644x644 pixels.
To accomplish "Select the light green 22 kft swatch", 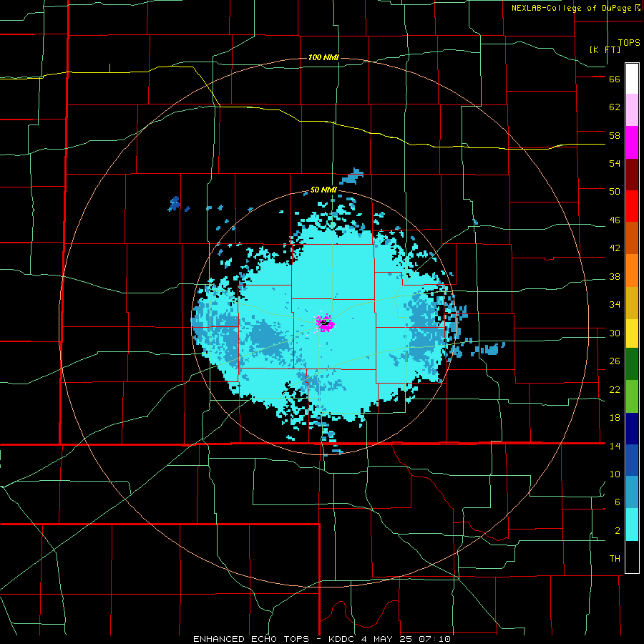I will [x=632, y=396].
